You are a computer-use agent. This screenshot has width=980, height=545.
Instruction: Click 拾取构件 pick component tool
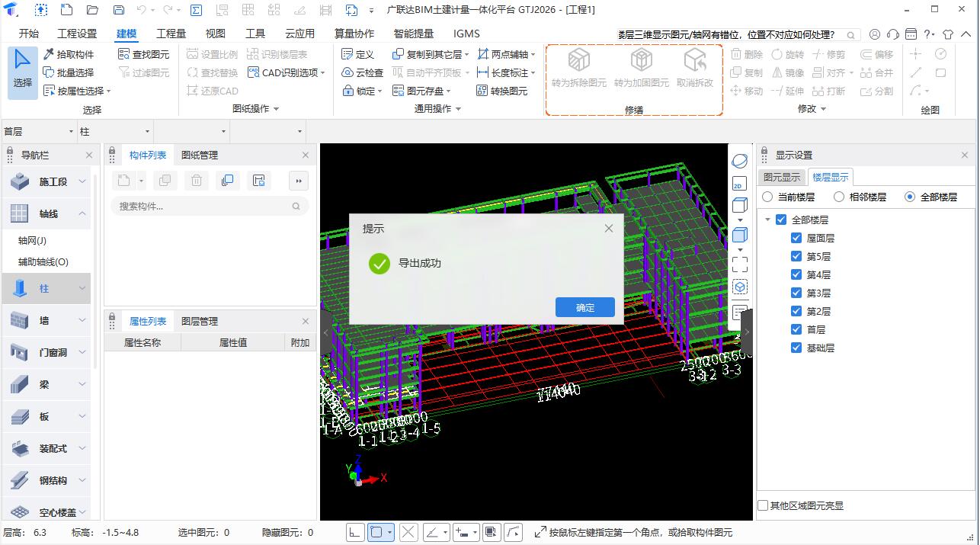coord(69,54)
